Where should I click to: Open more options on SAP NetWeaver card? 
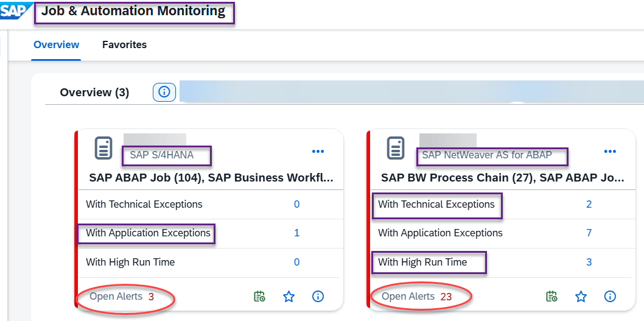tap(610, 152)
